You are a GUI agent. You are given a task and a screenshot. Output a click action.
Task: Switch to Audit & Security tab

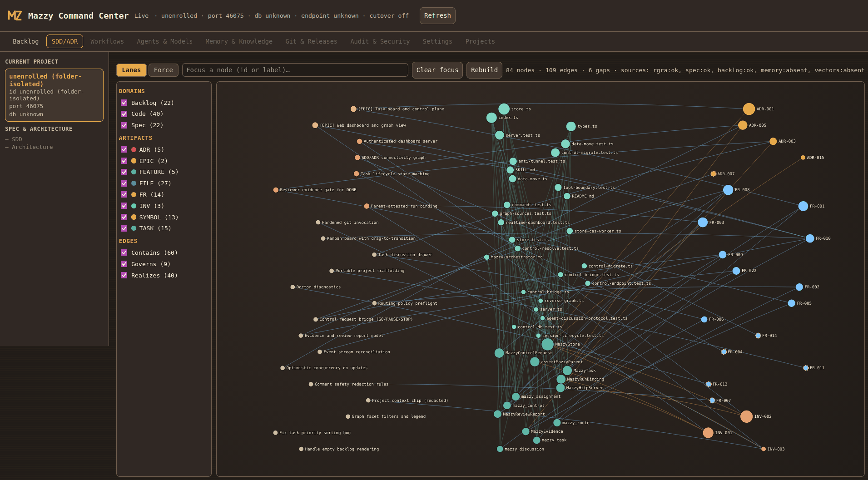click(380, 41)
